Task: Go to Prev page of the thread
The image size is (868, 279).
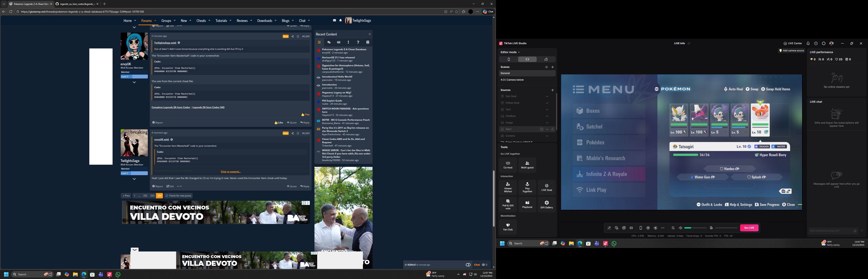Action: tap(126, 196)
